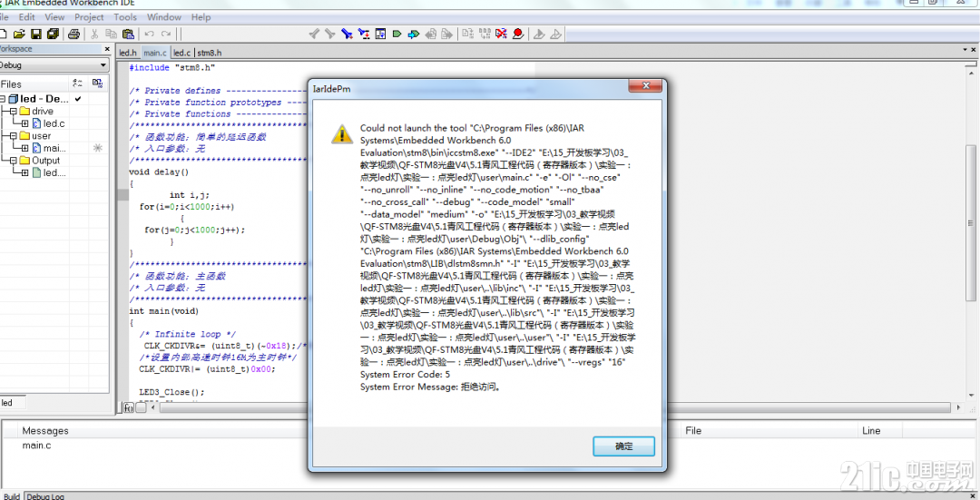
Task: Open the Help menu
Action: tap(201, 17)
